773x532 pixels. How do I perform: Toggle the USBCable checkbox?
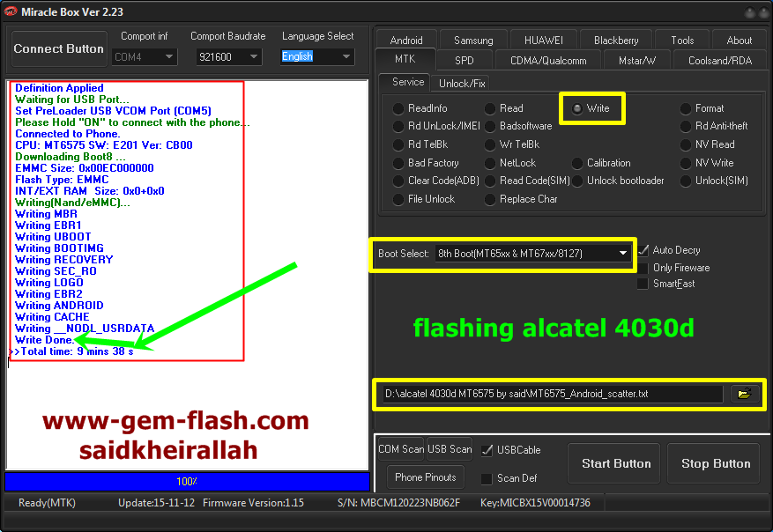[487, 450]
